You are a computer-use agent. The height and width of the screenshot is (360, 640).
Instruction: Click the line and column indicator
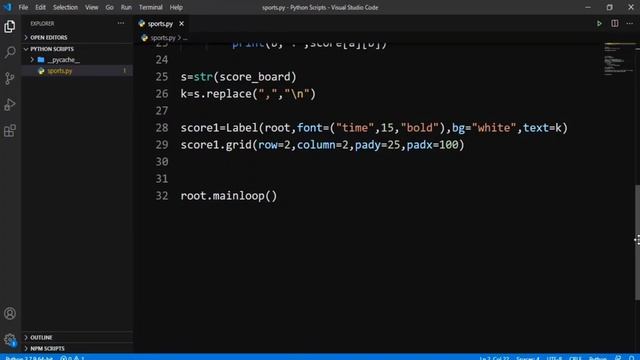click(494, 358)
